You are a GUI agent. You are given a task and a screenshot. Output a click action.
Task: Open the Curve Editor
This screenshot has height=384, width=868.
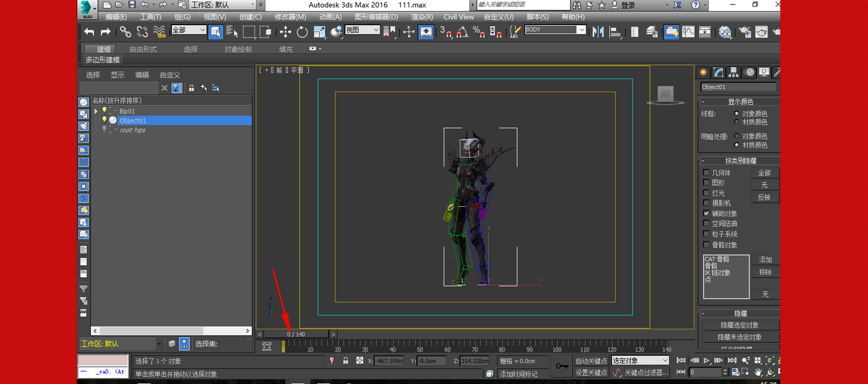[x=688, y=32]
